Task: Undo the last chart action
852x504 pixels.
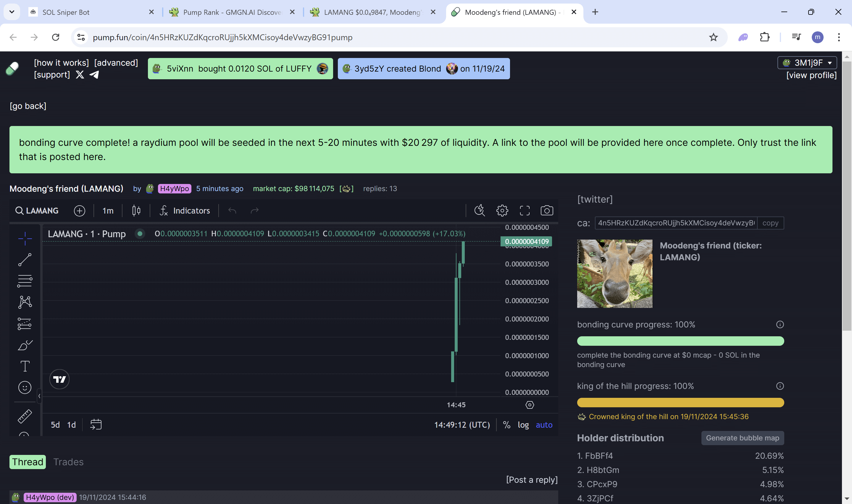Action: pyautogui.click(x=232, y=211)
